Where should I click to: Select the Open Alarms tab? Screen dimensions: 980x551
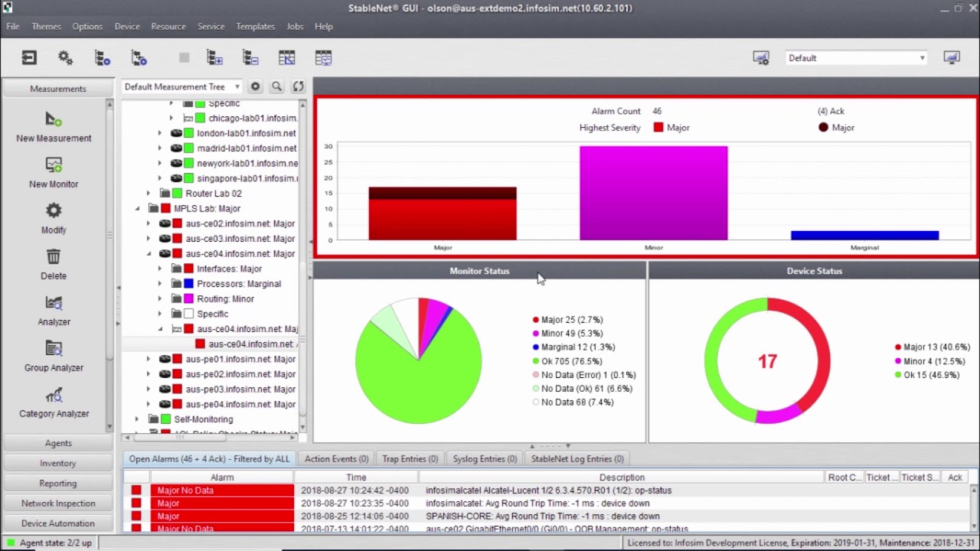[209, 459]
